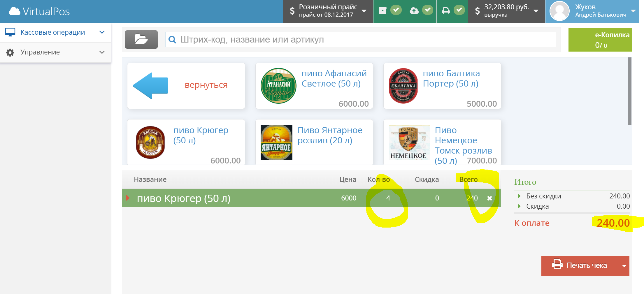Image resolution: width=644 pixels, height=294 pixels.
Task: Open the Жуков user menu arrow
Action: coord(633,11)
